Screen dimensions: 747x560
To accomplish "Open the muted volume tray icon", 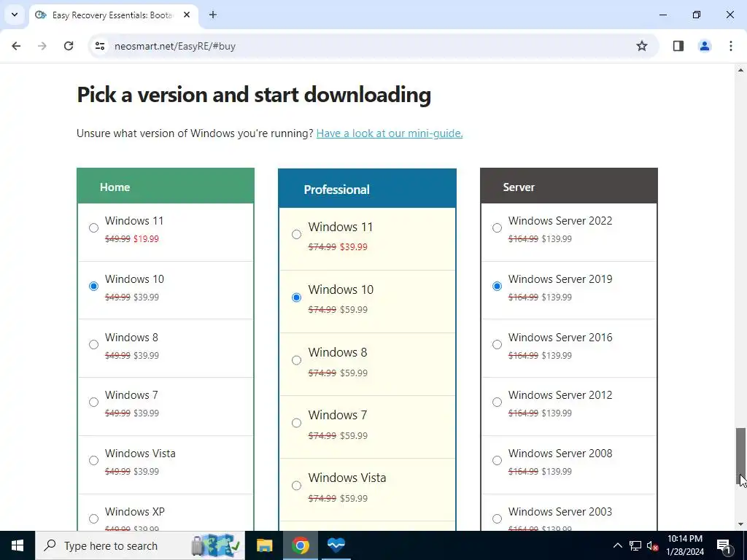I will [653, 545].
